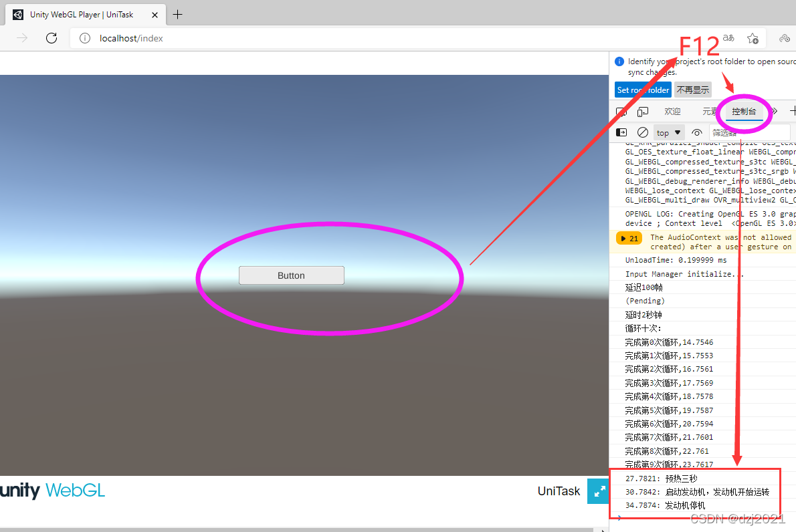Select the 'UnloadTime: 0.199999 ms' log line
This screenshot has width=796, height=532.
tap(702, 260)
